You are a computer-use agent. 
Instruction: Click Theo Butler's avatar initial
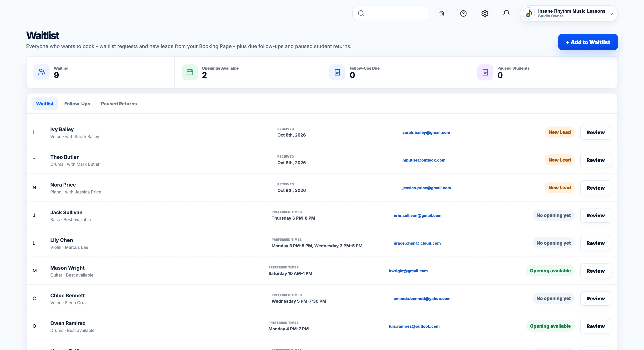click(34, 160)
